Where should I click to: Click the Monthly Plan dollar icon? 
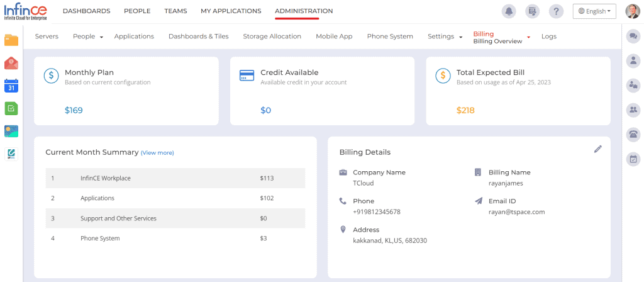tap(51, 76)
